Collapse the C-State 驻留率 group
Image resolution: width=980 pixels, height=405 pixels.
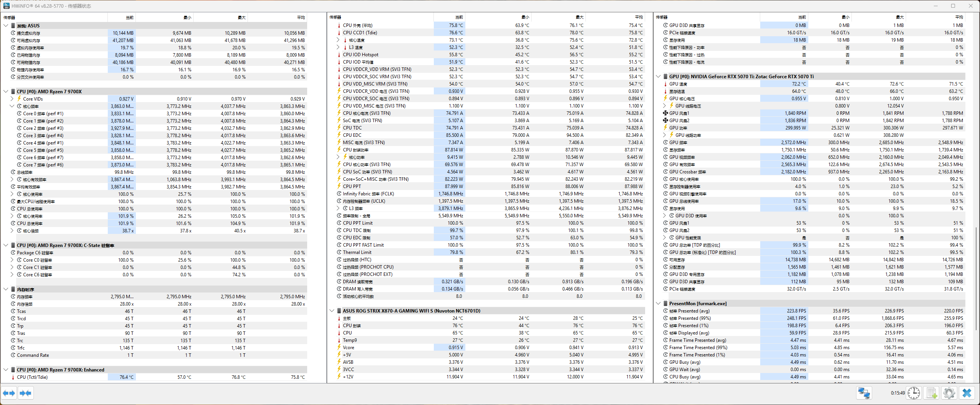[5, 245]
